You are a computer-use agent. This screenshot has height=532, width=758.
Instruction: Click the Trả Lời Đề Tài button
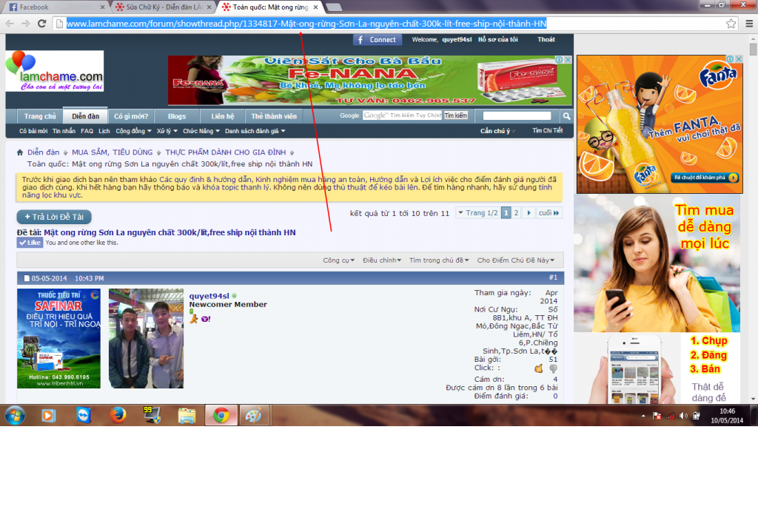[x=54, y=217]
